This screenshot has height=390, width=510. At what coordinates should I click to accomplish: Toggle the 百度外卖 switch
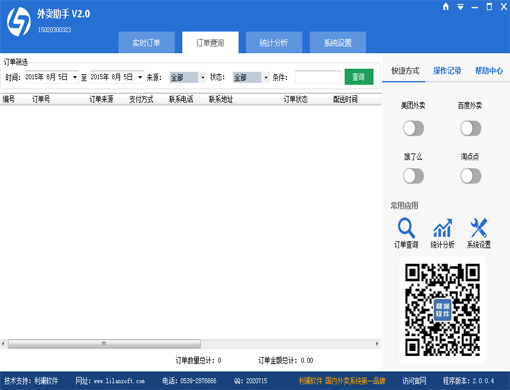pyautogui.click(x=470, y=128)
